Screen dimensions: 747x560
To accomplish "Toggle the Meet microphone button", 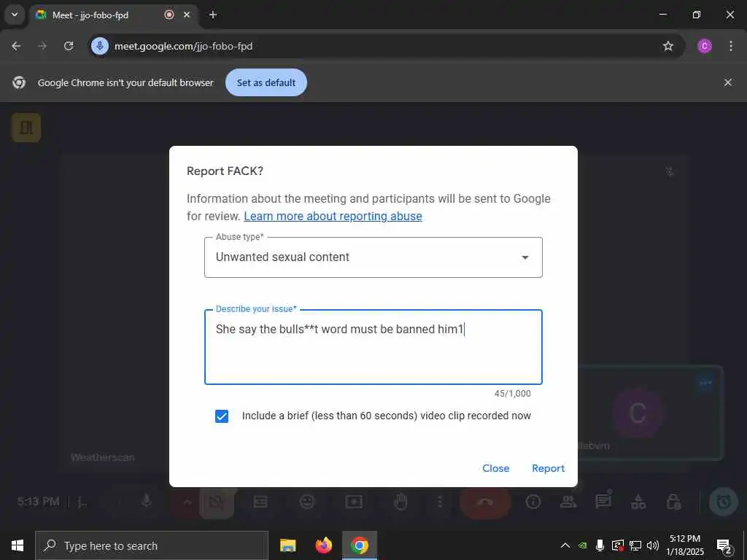I will pos(146,501).
